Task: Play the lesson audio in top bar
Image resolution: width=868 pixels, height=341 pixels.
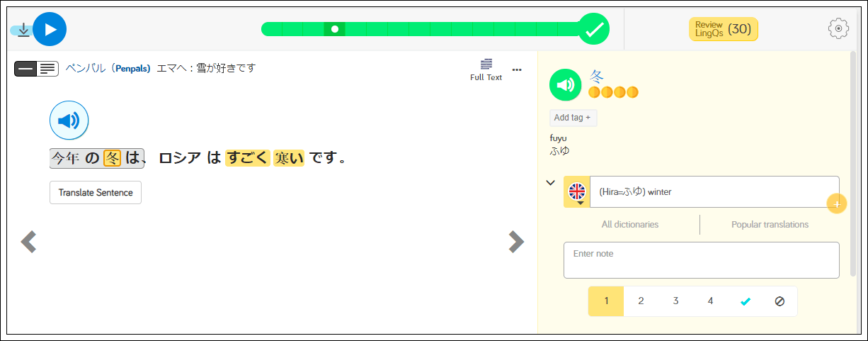Action: click(x=50, y=30)
